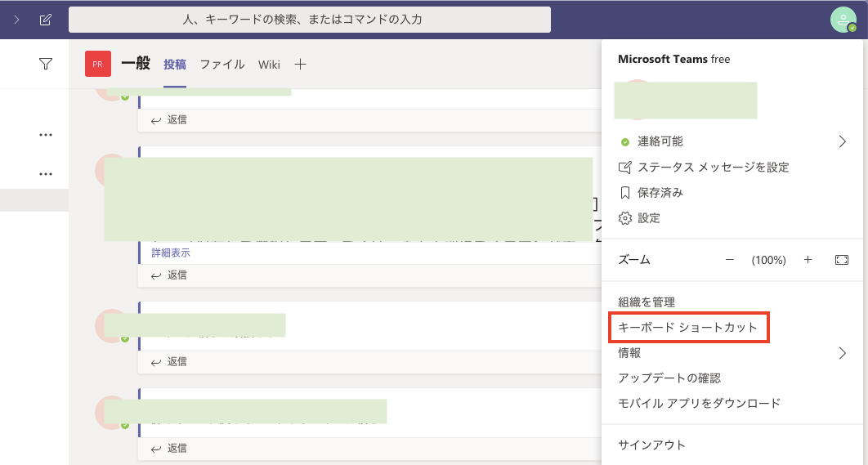The width and height of the screenshot is (868, 465).
Task: Click the PR team avatar
Action: (x=98, y=65)
